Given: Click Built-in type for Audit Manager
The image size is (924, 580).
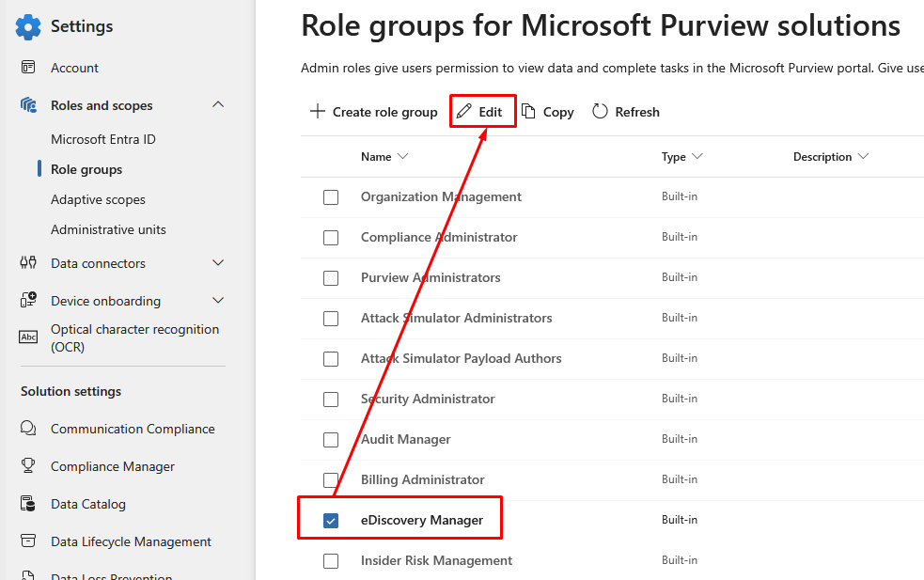Looking at the screenshot, I should tap(680, 439).
